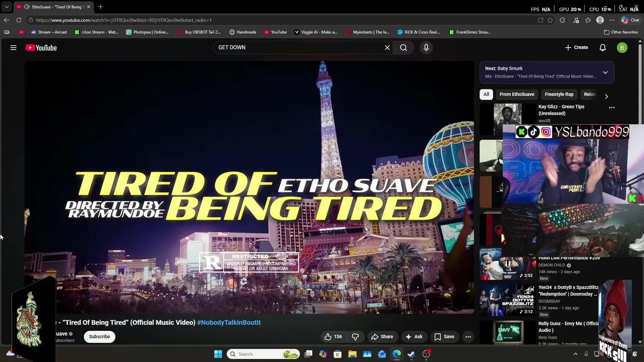Select the From EthoSuave filter chip
Screen dimensions: 644x362
[517, 95]
